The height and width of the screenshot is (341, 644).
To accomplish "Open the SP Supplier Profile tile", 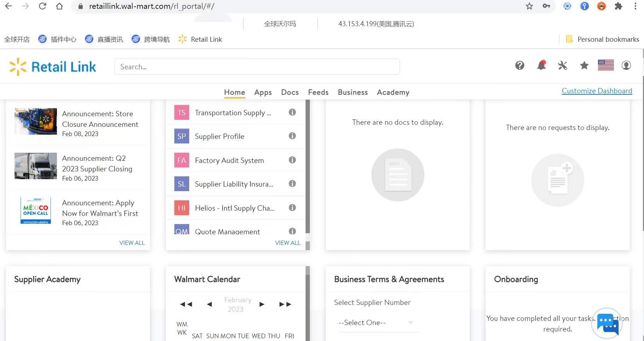I will pos(182,136).
